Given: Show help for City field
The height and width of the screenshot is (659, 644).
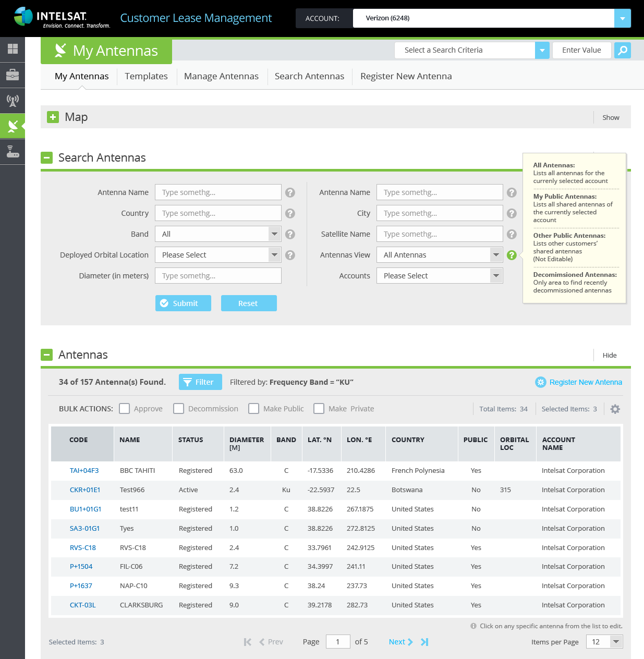Looking at the screenshot, I should click(512, 213).
